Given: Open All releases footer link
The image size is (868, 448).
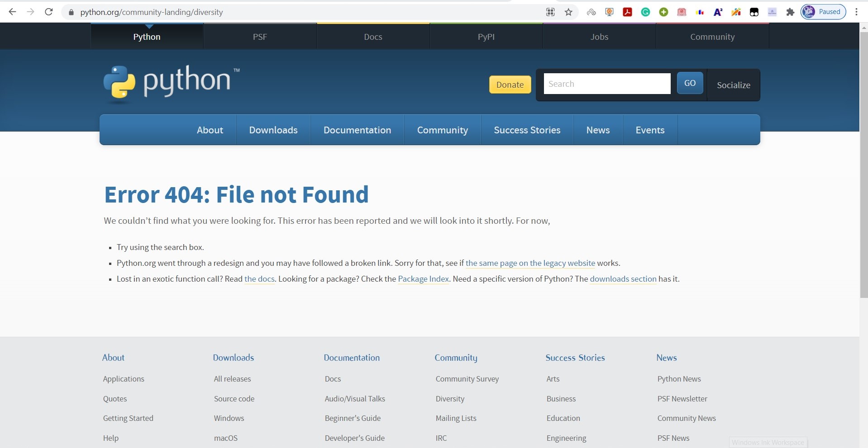Looking at the screenshot, I should [x=232, y=379].
